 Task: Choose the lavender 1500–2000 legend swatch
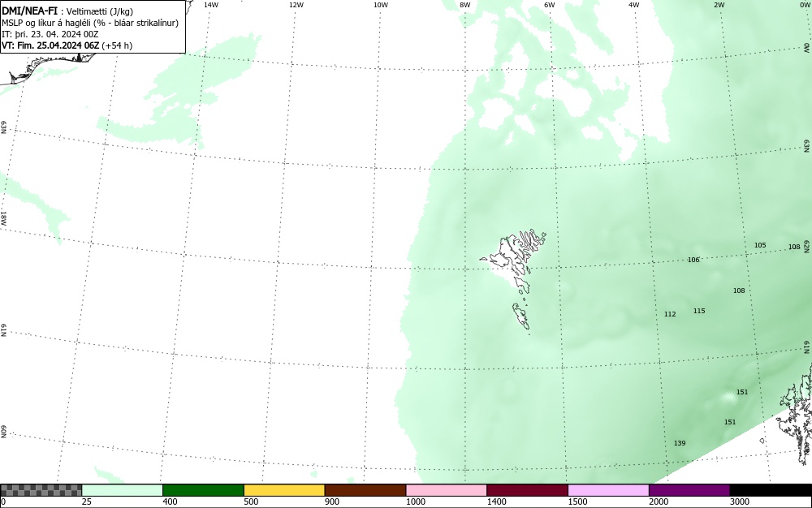608,490
